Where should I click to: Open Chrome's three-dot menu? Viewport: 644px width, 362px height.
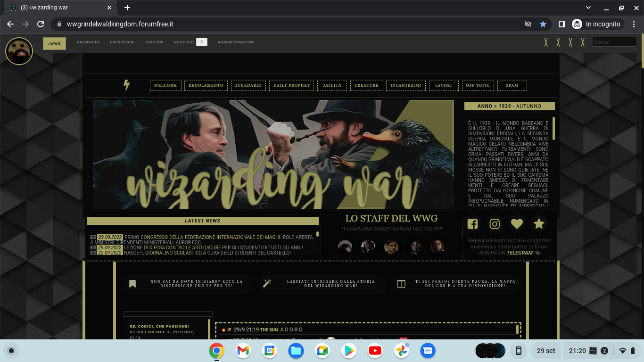pyautogui.click(x=634, y=24)
